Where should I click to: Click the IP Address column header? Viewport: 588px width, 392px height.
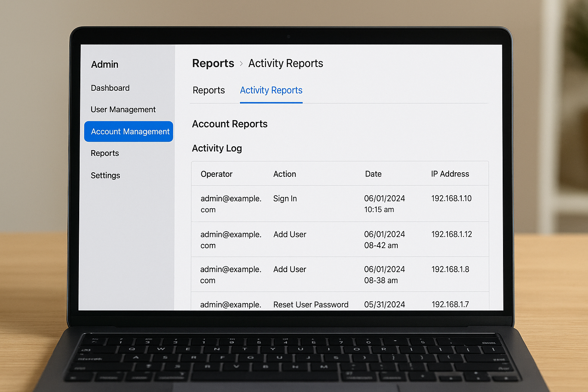click(x=450, y=174)
